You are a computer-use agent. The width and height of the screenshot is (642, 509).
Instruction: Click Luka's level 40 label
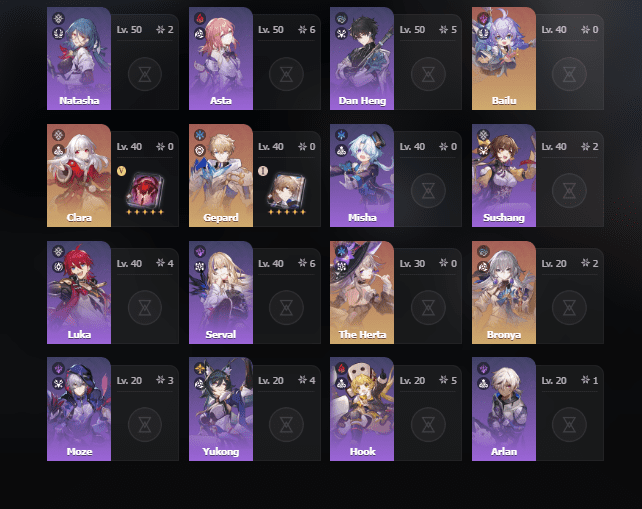pyautogui.click(x=129, y=263)
